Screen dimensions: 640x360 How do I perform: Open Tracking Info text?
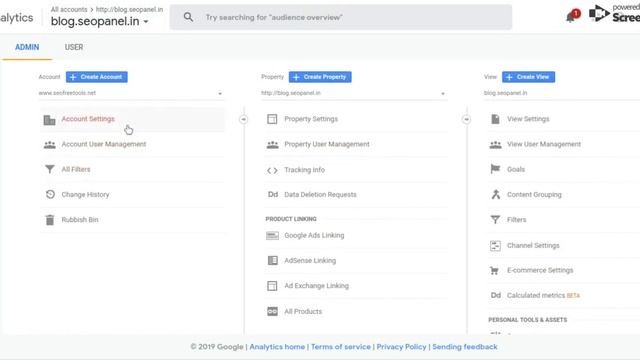[x=304, y=170]
